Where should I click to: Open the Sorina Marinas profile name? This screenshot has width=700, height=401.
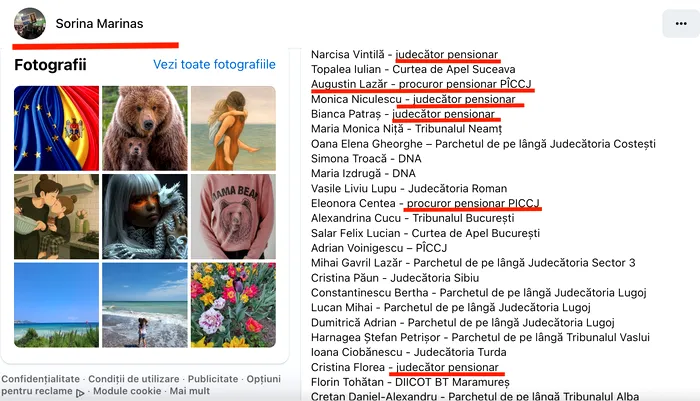point(99,24)
